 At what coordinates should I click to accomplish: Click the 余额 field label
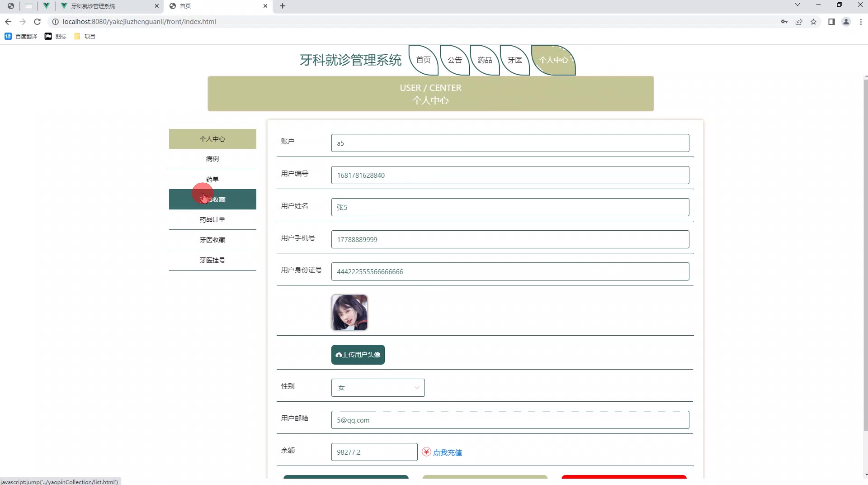(x=288, y=451)
